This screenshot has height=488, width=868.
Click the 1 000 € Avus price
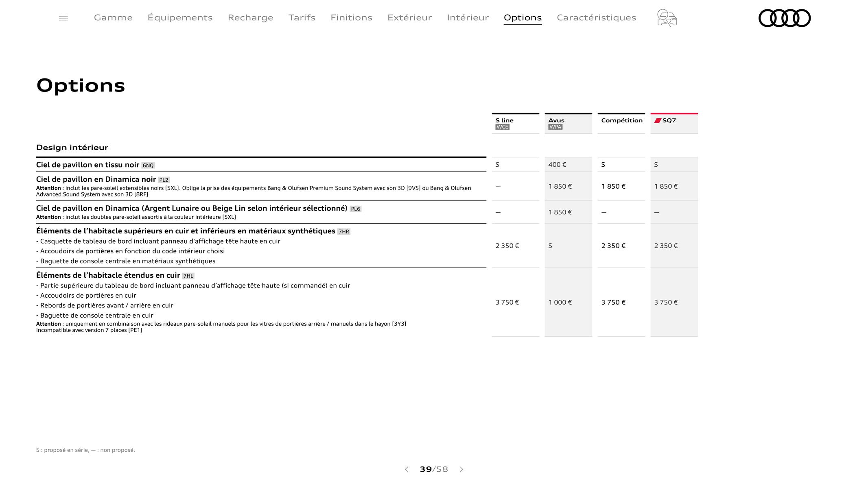[560, 302]
